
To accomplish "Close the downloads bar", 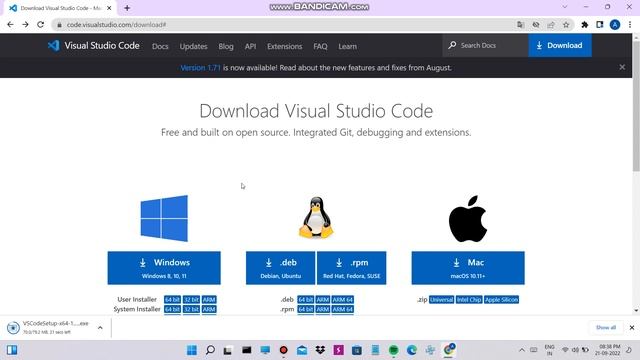I will 632,327.
